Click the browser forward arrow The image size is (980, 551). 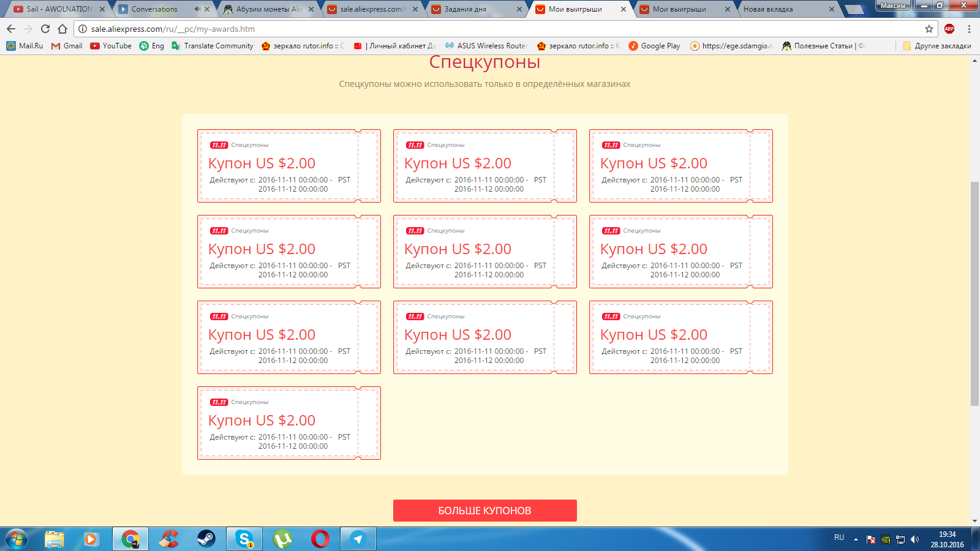[x=28, y=29]
